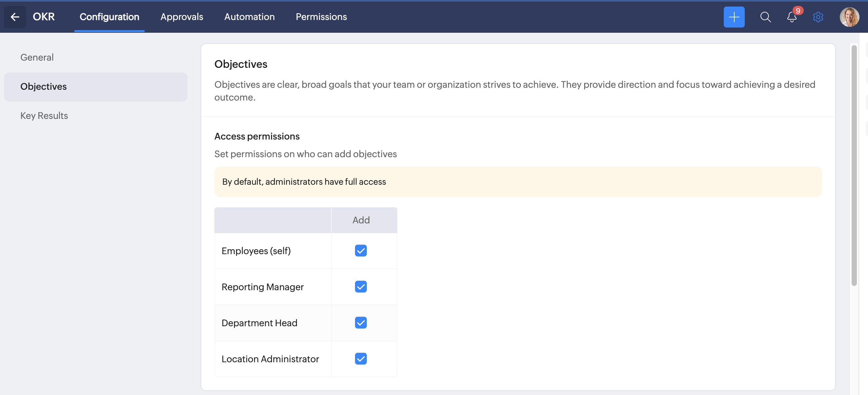Switch to the Automation tab

[249, 17]
